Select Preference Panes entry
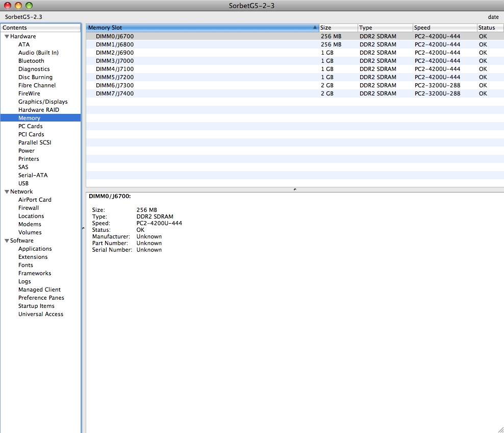The image size is (504, 433). (x=41, y=298)
